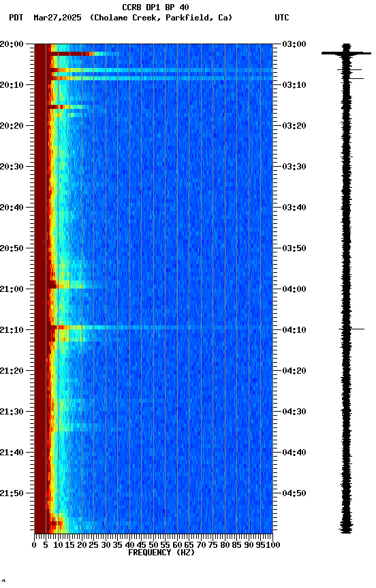Click the 21:20 PDT time label
This screenshot has width=376, height=588.
point(12,372)
